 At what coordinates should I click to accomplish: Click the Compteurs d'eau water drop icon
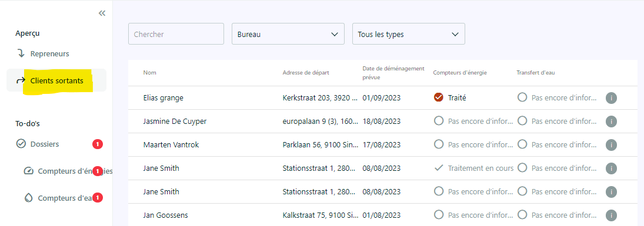(28, 198)
